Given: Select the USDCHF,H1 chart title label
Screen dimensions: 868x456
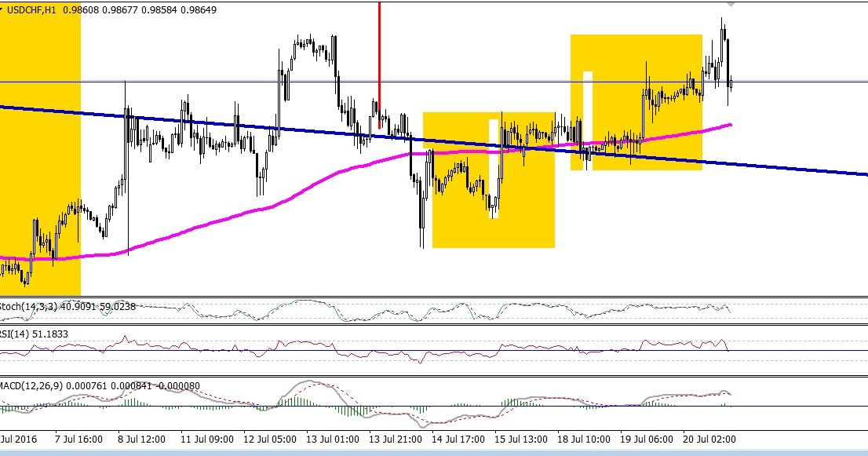Looking at the screenshot, I should click(x=31, y=9).
